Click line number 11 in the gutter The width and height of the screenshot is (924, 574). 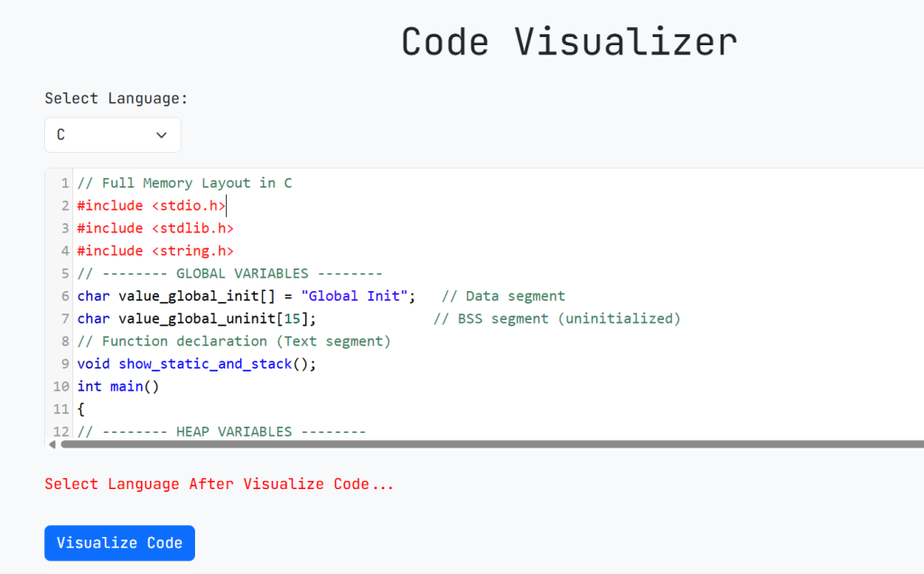coord(61,409)
